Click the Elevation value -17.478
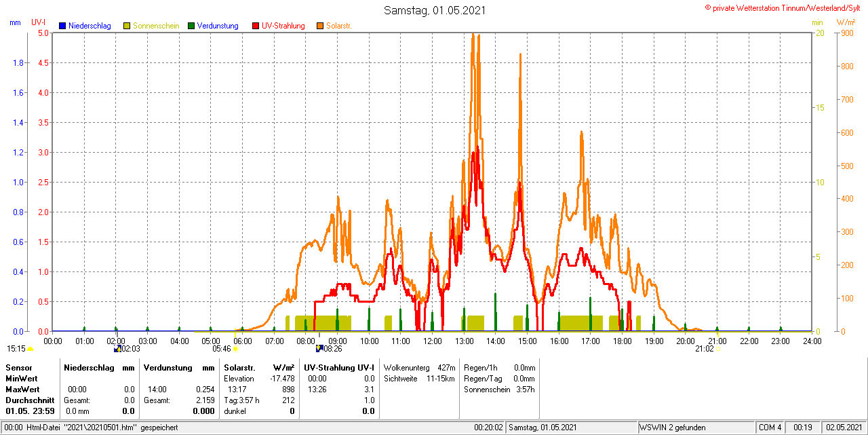 click(x=281, y=378)
